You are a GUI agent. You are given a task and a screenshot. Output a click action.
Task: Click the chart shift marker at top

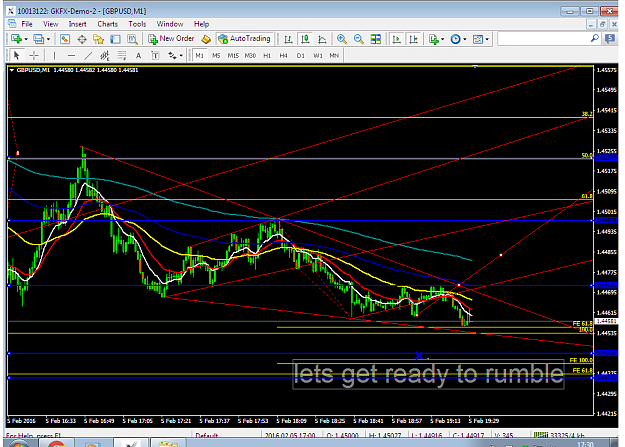point(475,67)
